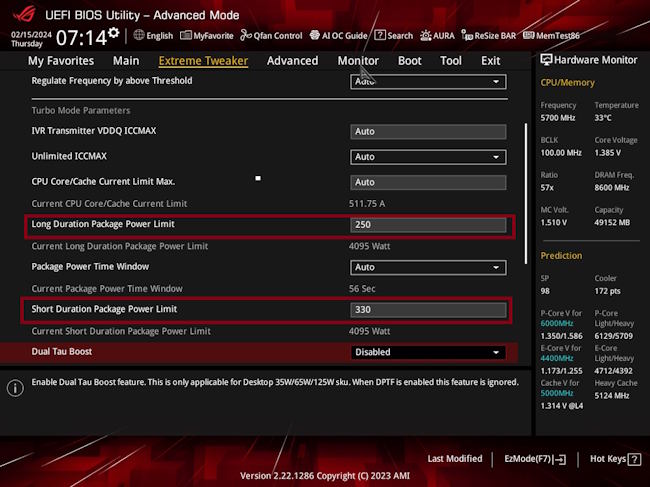Go to the Exit tab

[x=490, y=61]
